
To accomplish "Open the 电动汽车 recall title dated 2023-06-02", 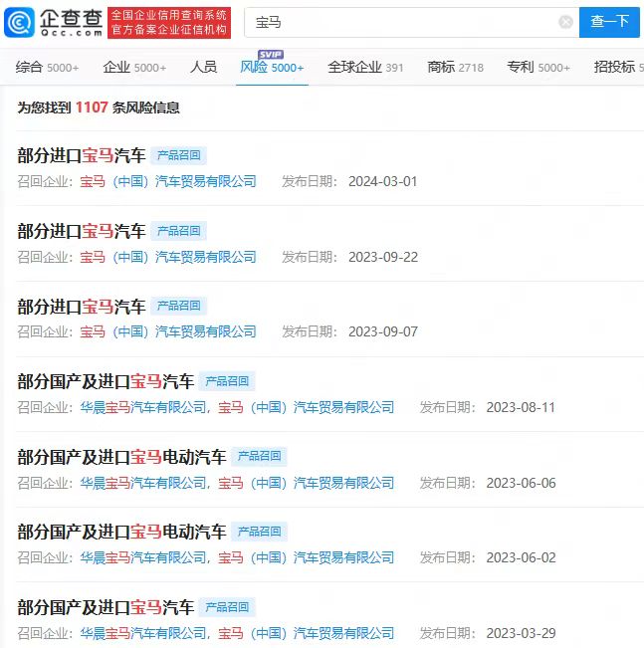I will coord(121,532).
